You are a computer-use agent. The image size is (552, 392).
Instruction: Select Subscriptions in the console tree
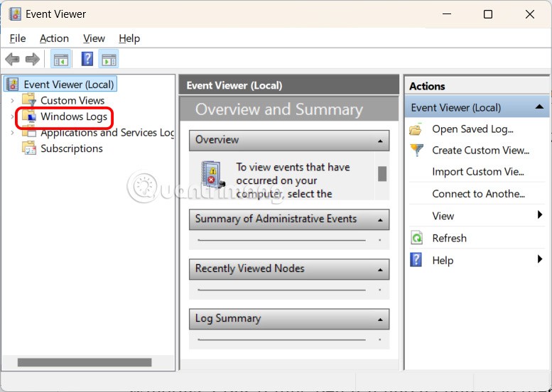coord(71,148)
